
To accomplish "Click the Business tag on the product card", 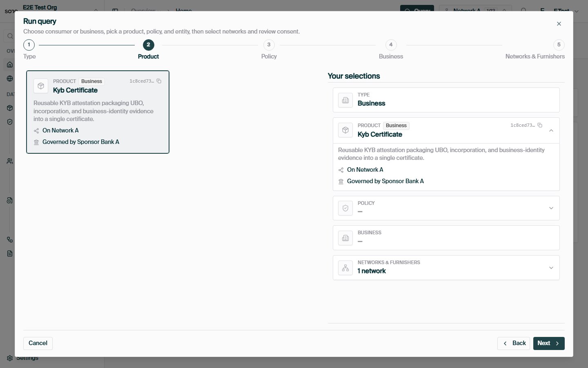I will coord(91,81).
